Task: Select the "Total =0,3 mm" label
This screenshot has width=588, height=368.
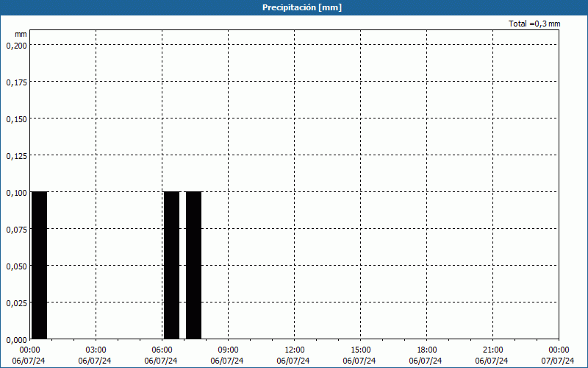Action: (534, 24)
